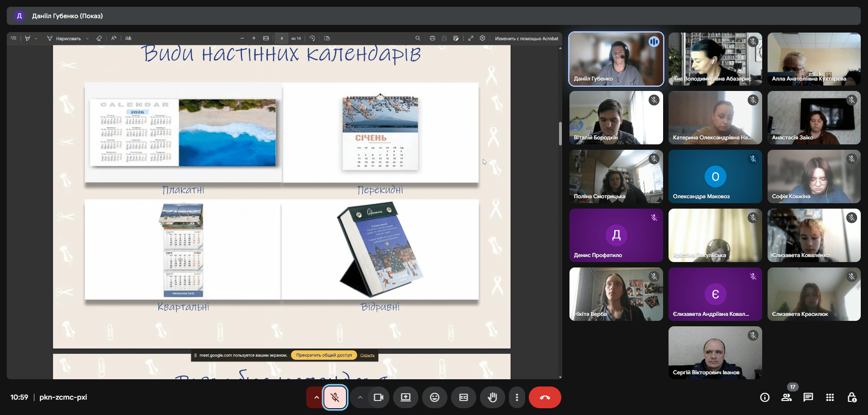Unmute the microphone in the call bar
Screen dimensions: 868x415
coord(335,397)
